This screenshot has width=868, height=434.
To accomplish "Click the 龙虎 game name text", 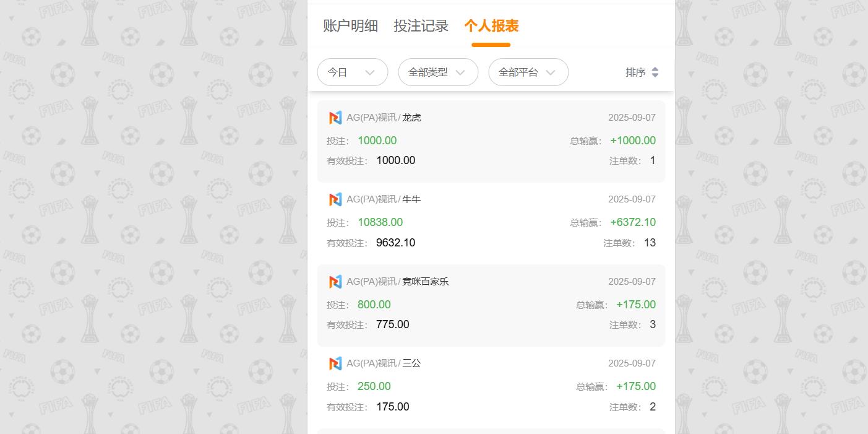I will click(412, 118).
